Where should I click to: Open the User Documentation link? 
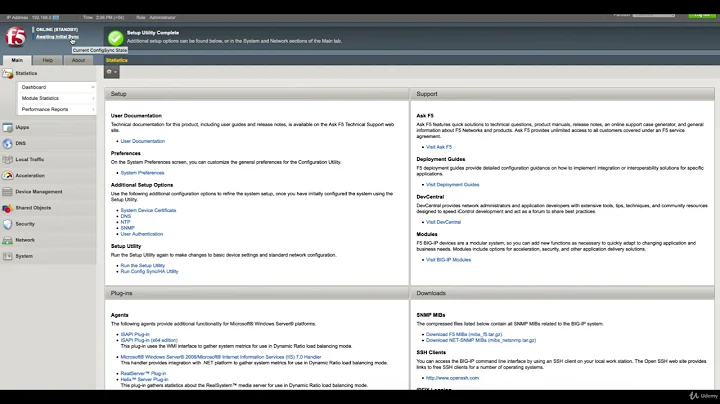coord(142,141)
